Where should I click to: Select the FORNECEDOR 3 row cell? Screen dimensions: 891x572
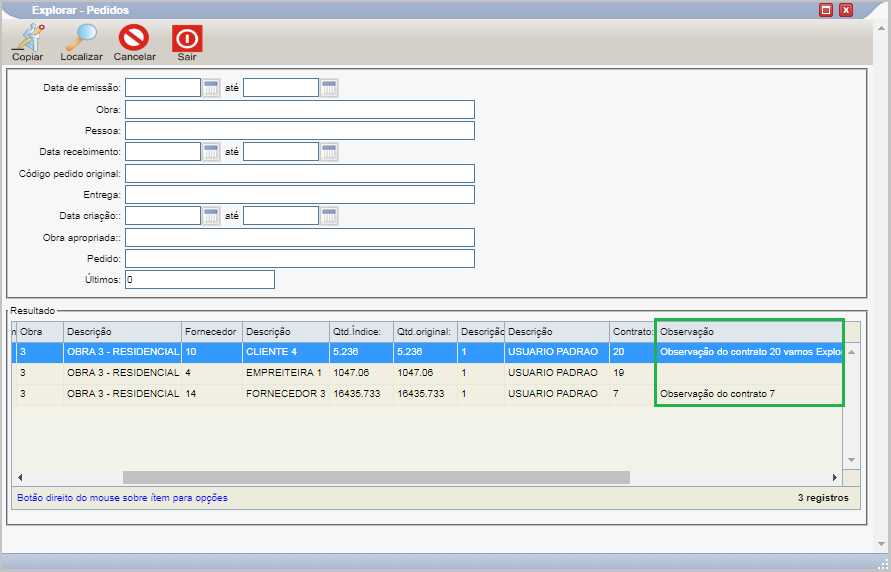286,394
